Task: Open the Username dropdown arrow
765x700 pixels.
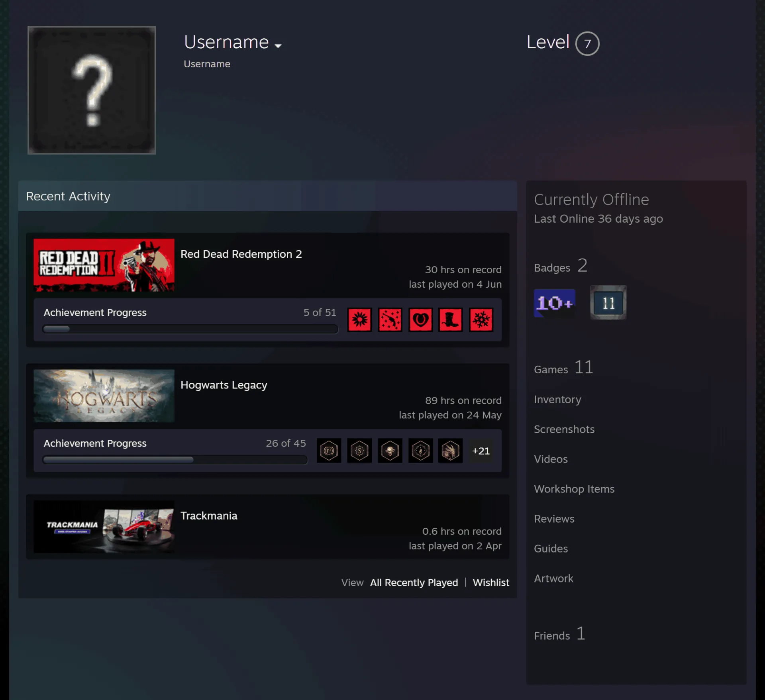Action: click(x=278, y=46)
